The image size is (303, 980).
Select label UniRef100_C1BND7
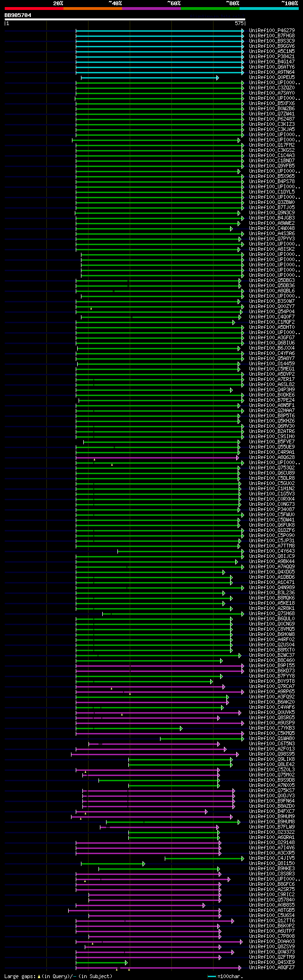tap(272, 161)
